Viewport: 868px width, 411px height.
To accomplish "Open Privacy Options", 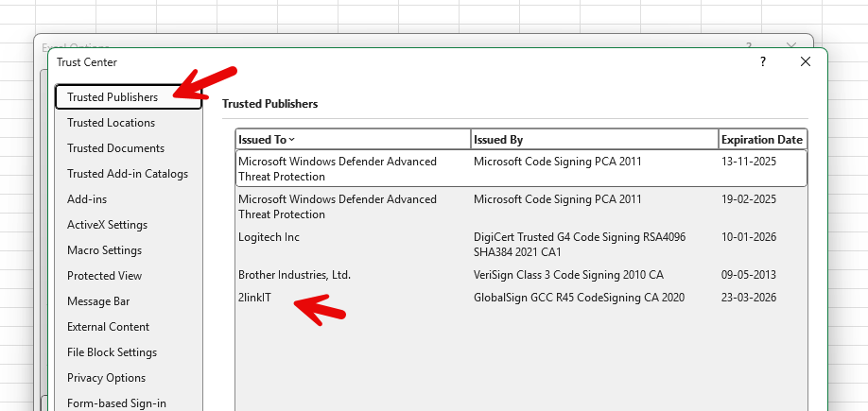I will click(x=106, y=378).
